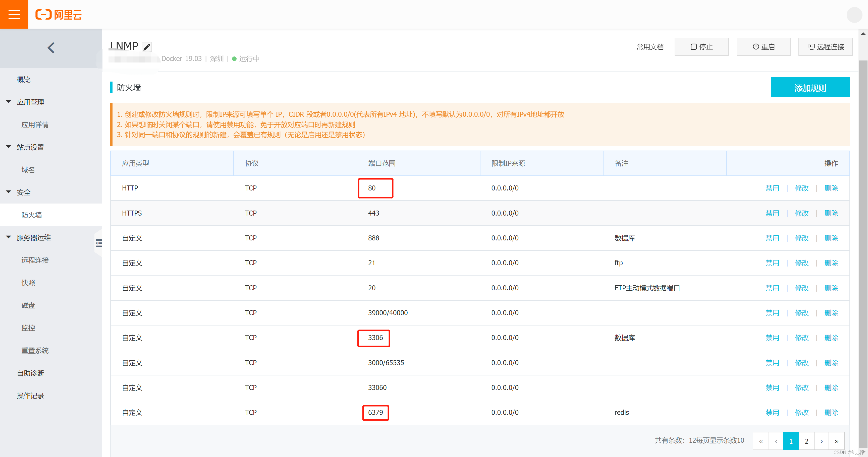Click the 重启 button
Image resolution: width=868 pixels, height=457 pixels.
coord(764,46)
